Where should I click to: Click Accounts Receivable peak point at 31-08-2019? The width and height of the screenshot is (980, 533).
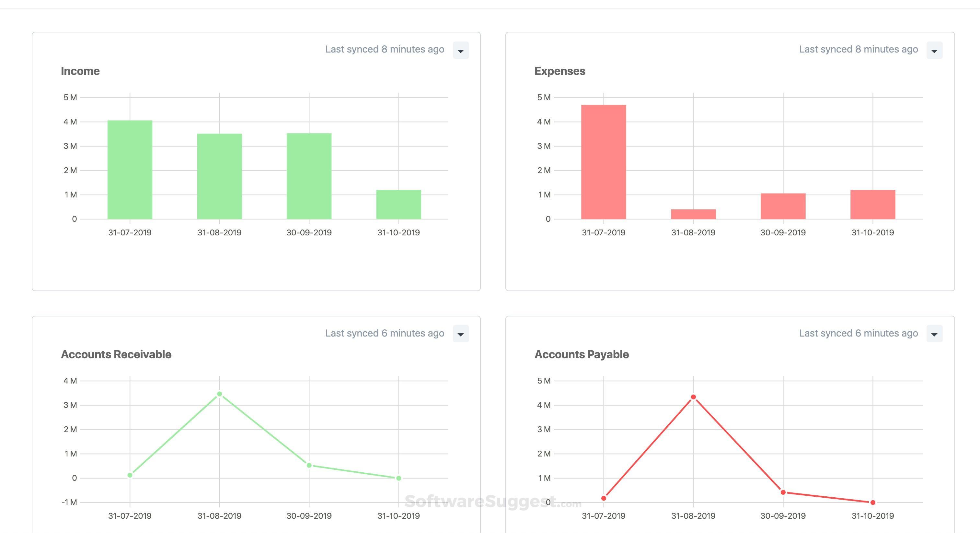[x=220, y=394]
